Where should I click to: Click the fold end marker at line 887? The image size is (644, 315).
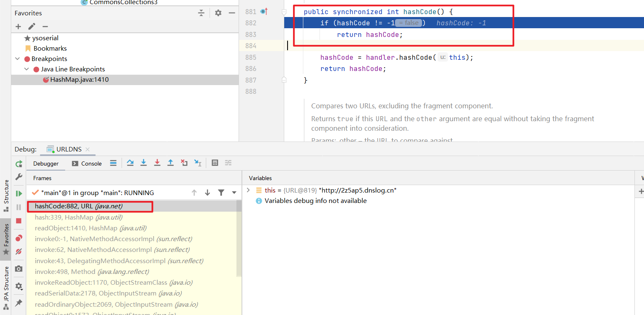(x=284, y=80)
